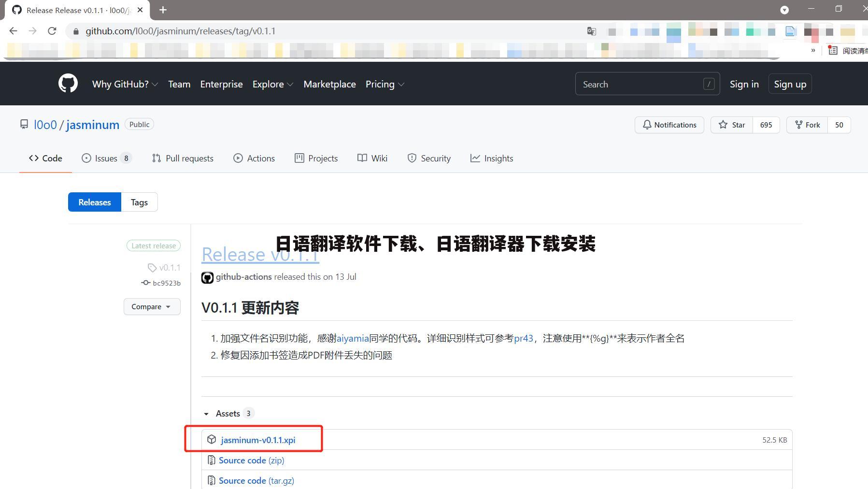
Task: Open the jasminum repository link
Action: click(93, 125)
